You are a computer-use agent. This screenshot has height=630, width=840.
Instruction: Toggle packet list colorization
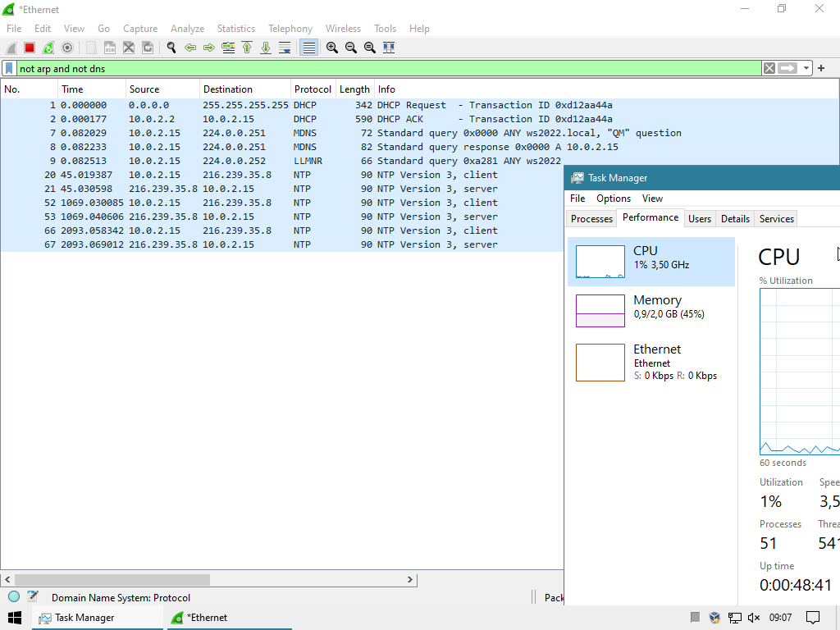tap(309, 48)
